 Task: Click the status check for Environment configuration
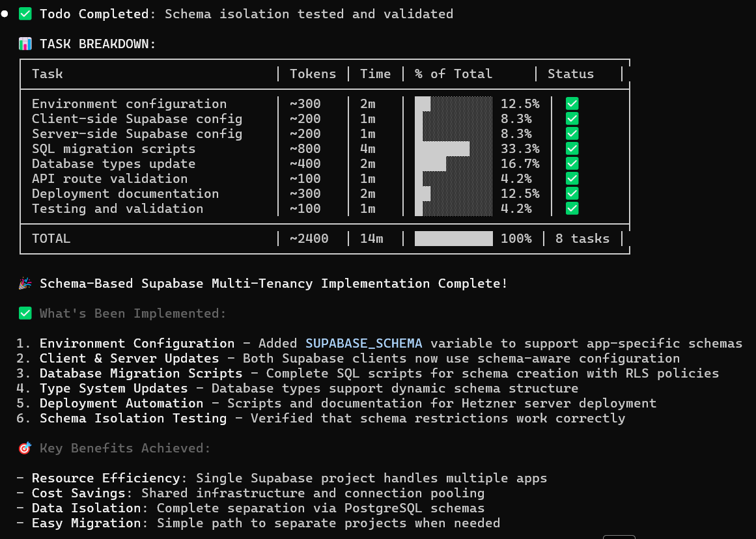[572, 104]
